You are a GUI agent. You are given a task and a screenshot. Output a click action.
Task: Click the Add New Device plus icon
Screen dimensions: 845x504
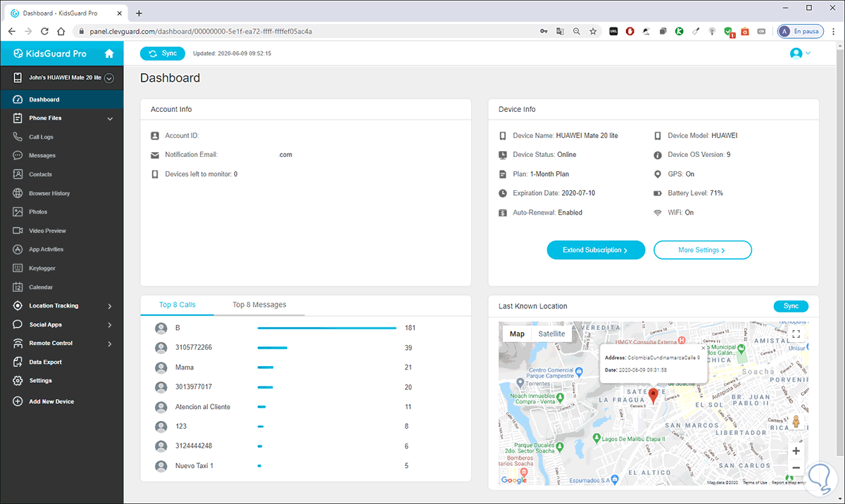18,401
